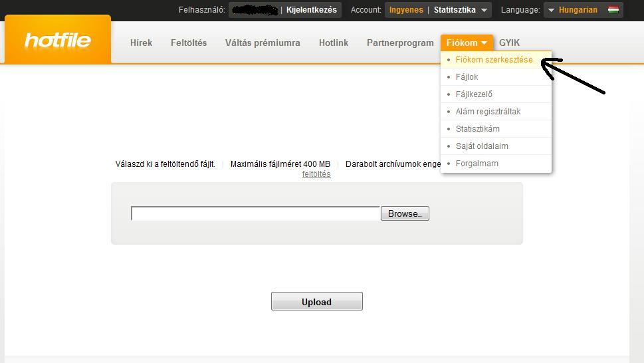
Task: Open the Hírek page
Action: click(141, 43)
